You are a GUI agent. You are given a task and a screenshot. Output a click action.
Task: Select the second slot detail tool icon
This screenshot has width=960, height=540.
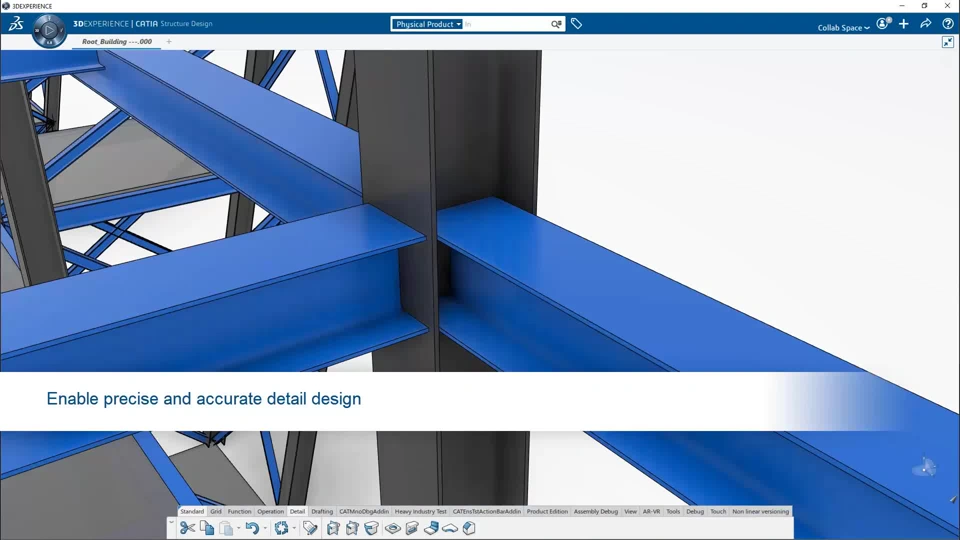coord(352,528)
